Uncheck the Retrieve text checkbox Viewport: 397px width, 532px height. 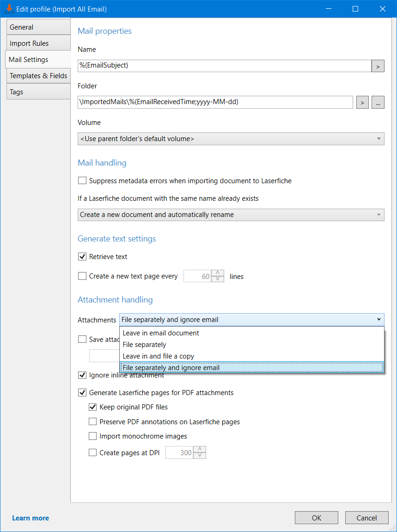tap(82, 256)
